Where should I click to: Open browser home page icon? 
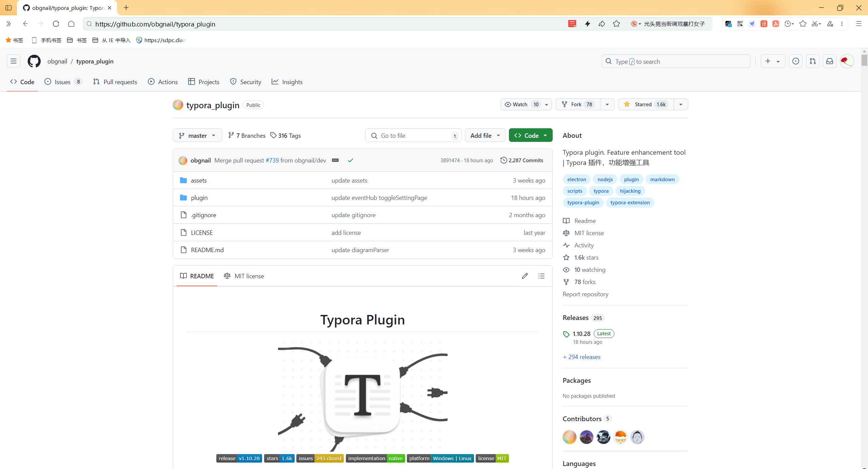point(71,24)
